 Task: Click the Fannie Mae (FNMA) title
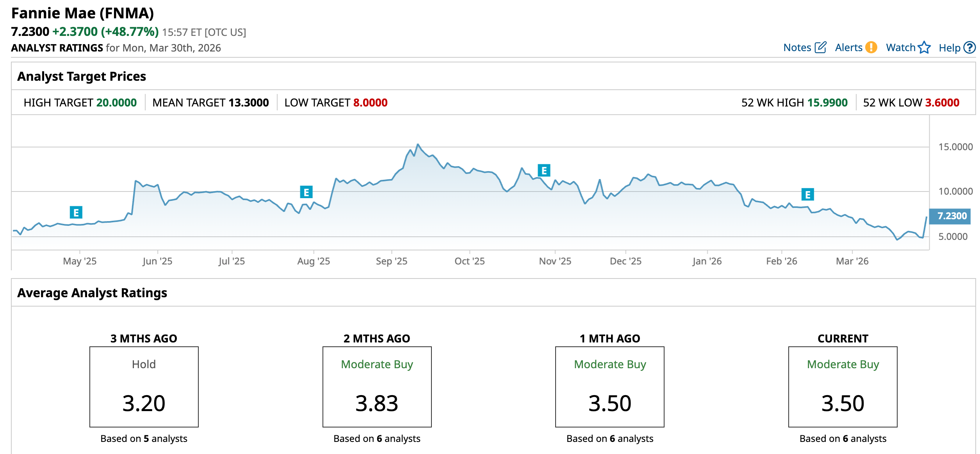(x=82, y=13)
